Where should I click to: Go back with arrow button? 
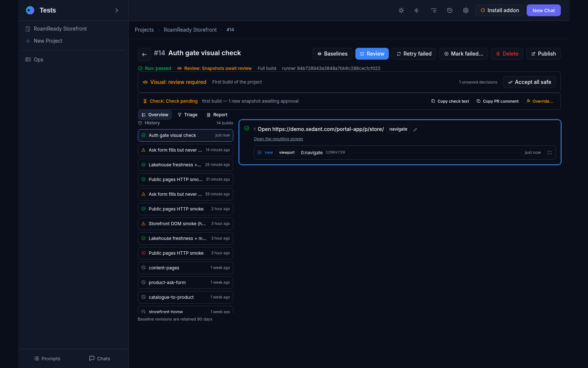(144, 54)
